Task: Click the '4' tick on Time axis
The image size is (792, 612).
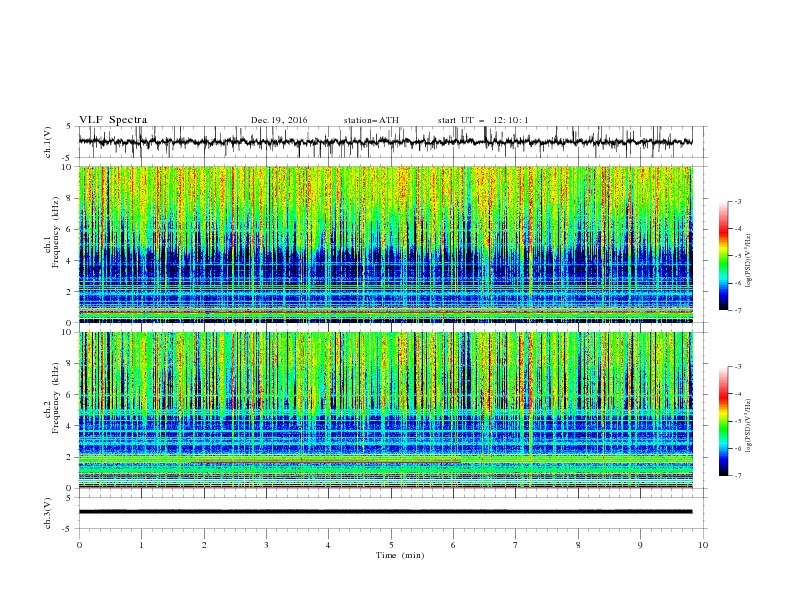Action: (x=328, y=545)
